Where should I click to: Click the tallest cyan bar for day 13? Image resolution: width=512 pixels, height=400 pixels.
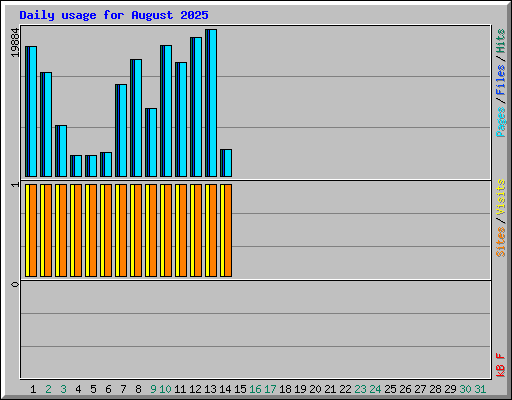point(213,103)
